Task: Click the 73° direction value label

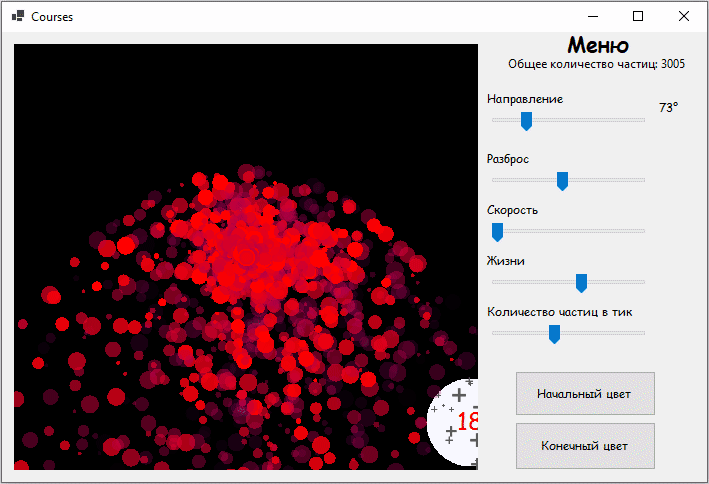Action: (x=668, y=107)
